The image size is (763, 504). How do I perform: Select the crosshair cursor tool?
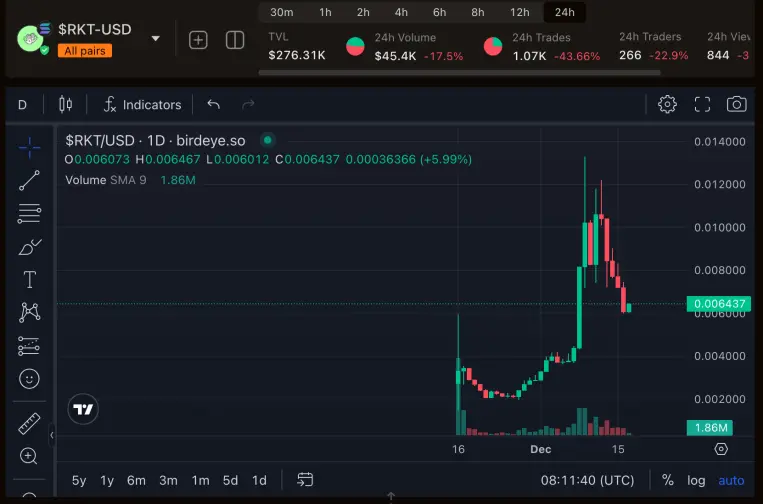click(x=29, y=147)
